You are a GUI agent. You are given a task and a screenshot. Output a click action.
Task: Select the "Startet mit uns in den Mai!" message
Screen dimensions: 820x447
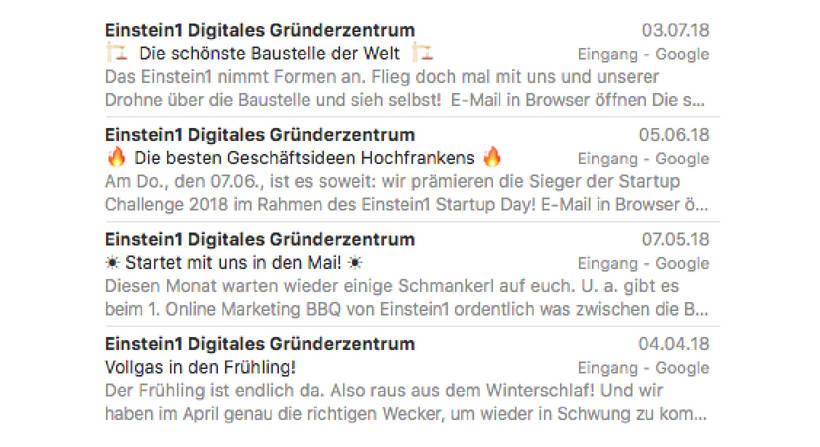point(232,263)
